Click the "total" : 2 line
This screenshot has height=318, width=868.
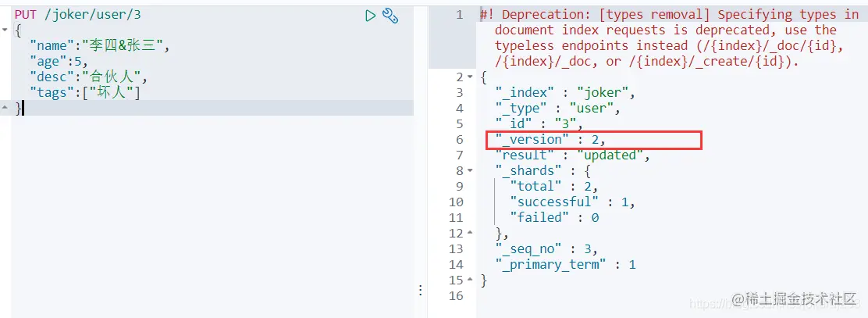click(554, 186)
